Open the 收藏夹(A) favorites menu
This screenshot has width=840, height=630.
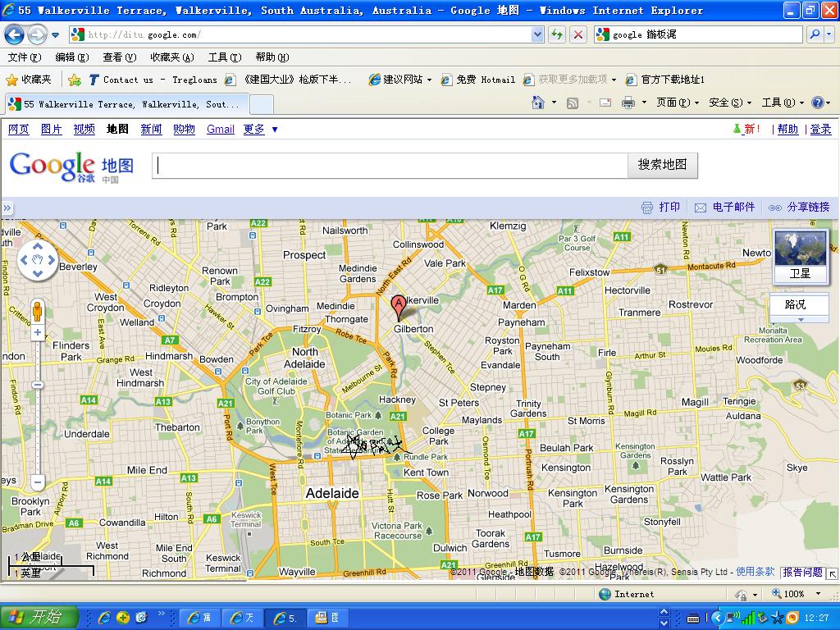coord(171,57)
